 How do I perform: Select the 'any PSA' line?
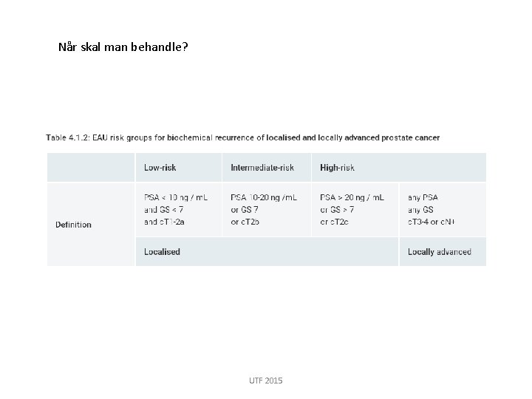tap(423, 197)
